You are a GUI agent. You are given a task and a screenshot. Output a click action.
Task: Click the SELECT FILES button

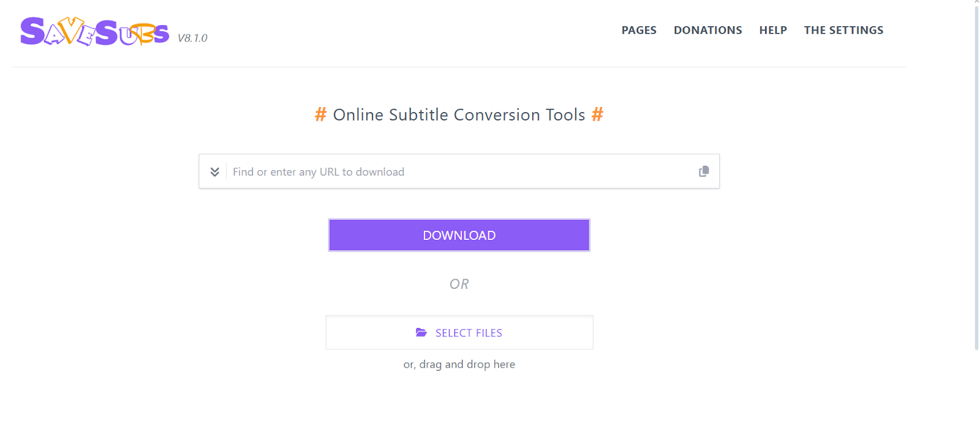pos(459,332)
